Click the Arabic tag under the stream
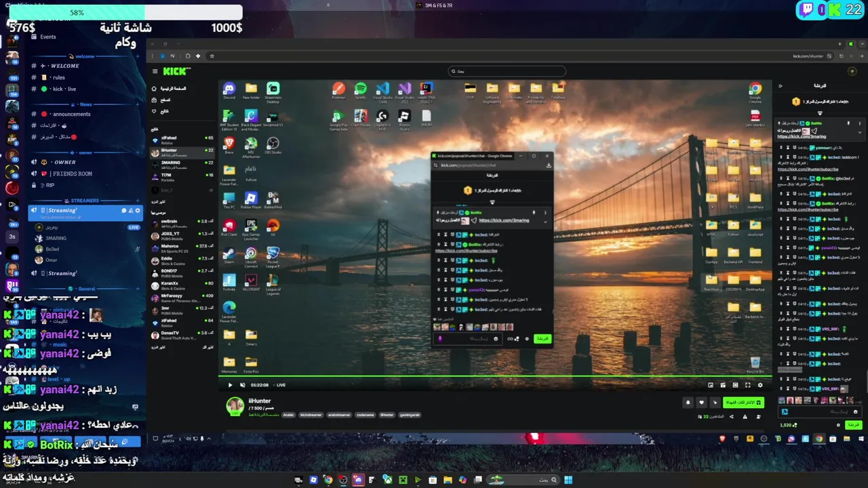868x488 pixels. click(289, 415)
